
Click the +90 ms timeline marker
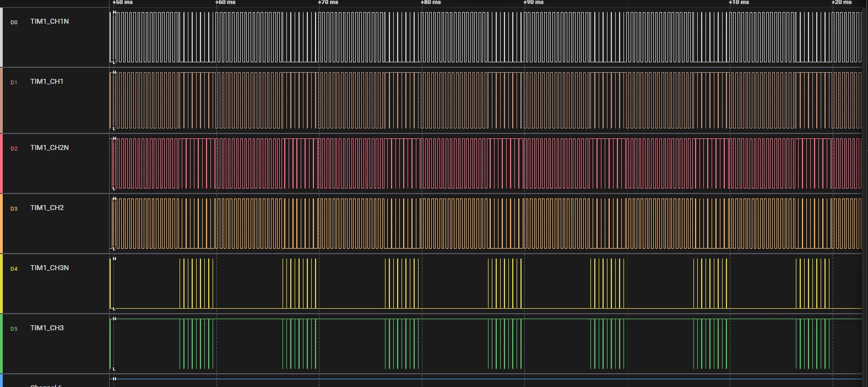pos(534,2)
